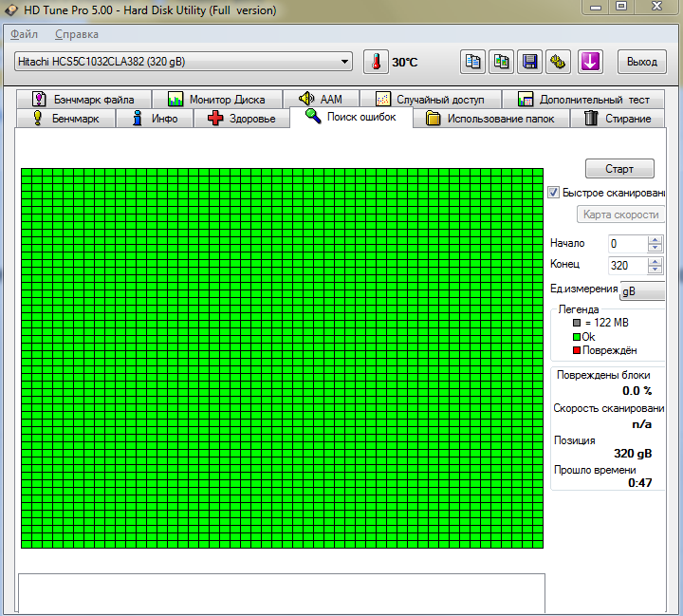Click the 0:47 elapsed time value
Image resolution: width=683 pixels, height=616 pixels.
640,482
